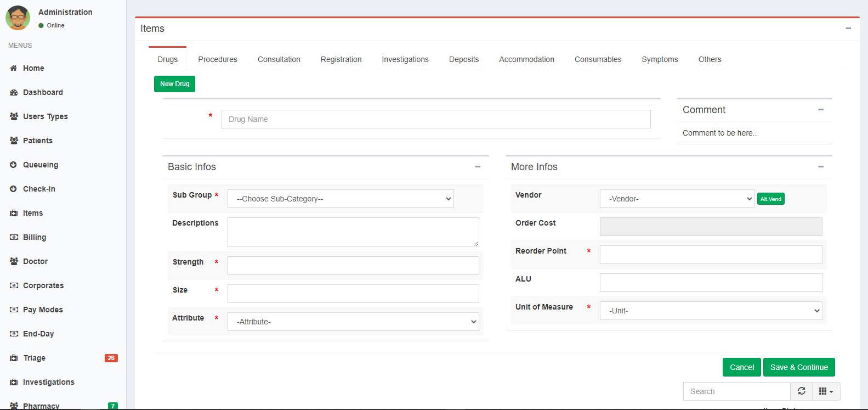868x410 pixels.
Task: Click the Queueing arrow icon
Action: (x=14, y=165)
